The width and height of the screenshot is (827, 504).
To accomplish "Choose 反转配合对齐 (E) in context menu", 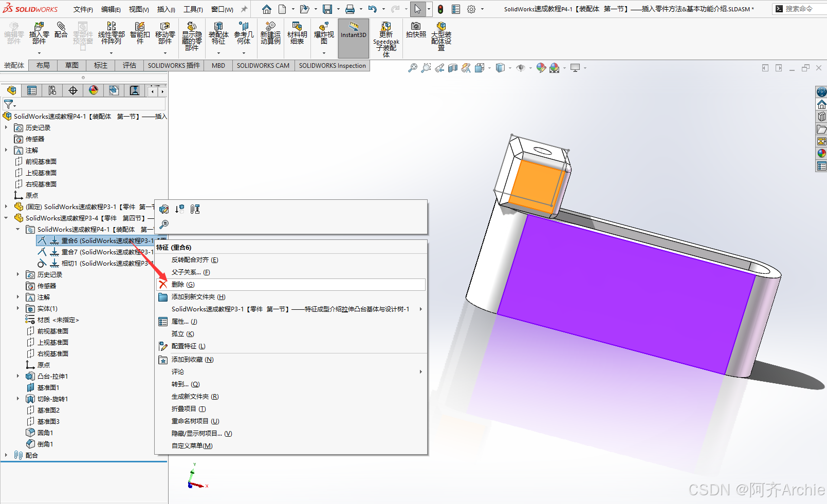I will pos(291,260).
